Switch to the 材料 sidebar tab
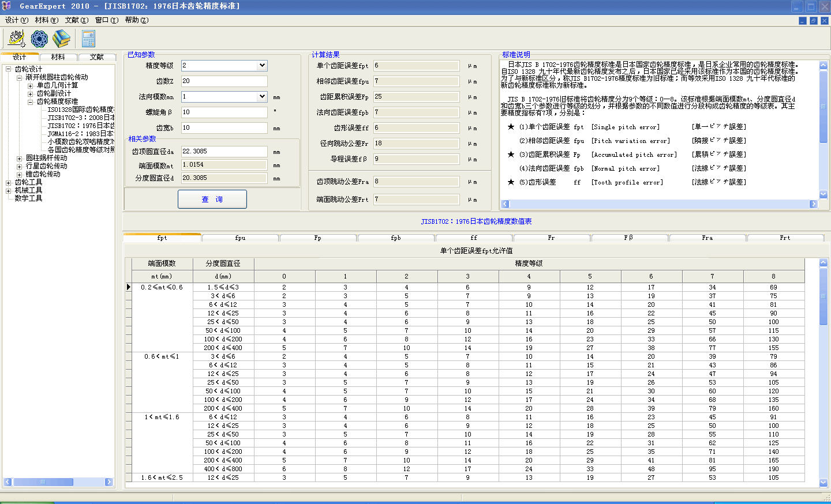 tap(58, 57)
